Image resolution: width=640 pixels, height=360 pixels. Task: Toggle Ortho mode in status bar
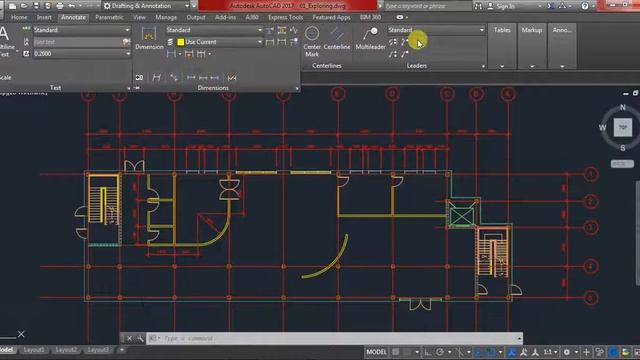[x=427, y=352]
